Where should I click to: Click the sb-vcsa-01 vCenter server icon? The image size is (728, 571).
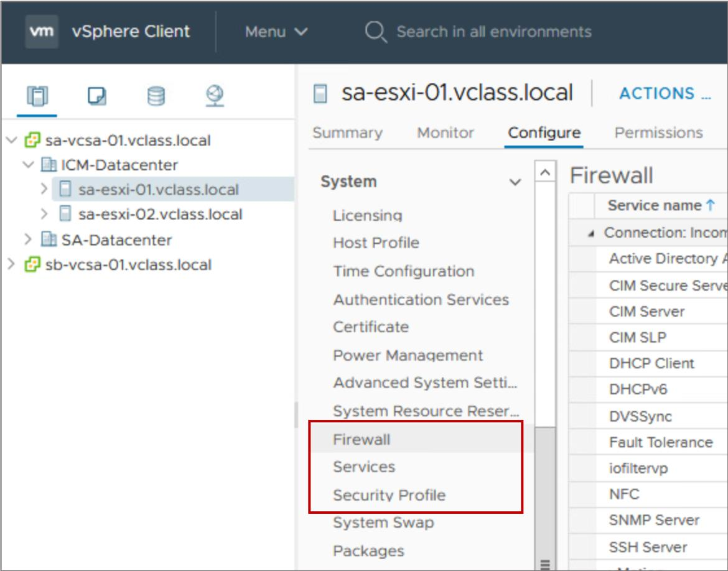click(32, 264)
